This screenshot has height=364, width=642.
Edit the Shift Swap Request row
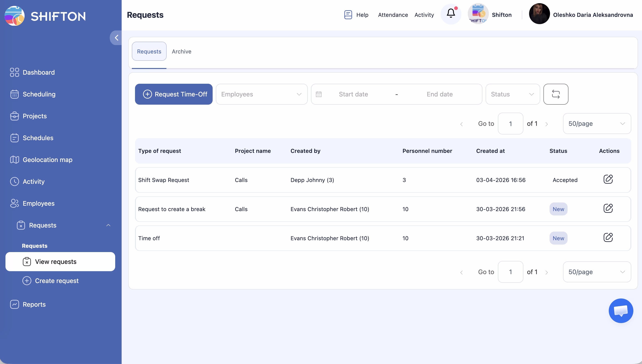click(x=608, y=179)
